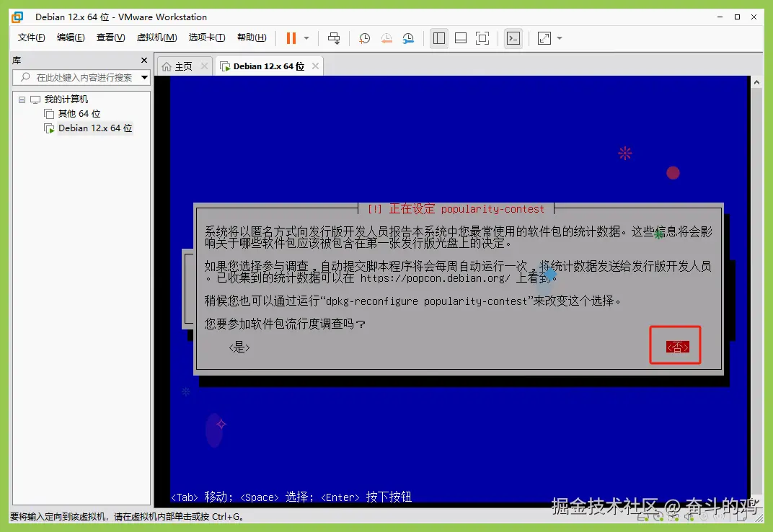Switch to full screen mode
The image size is (773, 532).
click(482, 38)
